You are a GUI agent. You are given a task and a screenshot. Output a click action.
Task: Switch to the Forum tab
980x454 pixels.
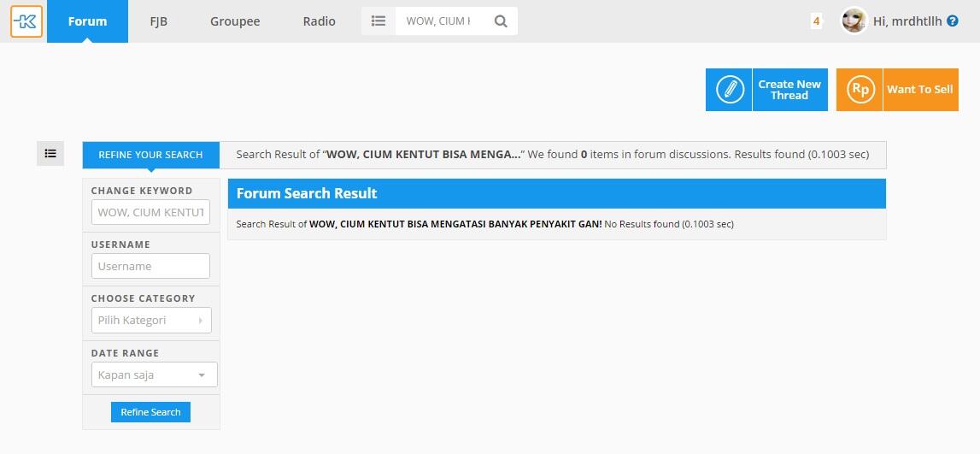(x=87, y=21)
